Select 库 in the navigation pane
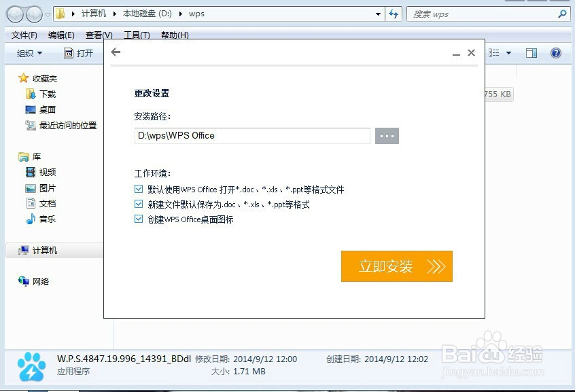Viewport: 575px width, 392px height. click(x=36, y=156)
